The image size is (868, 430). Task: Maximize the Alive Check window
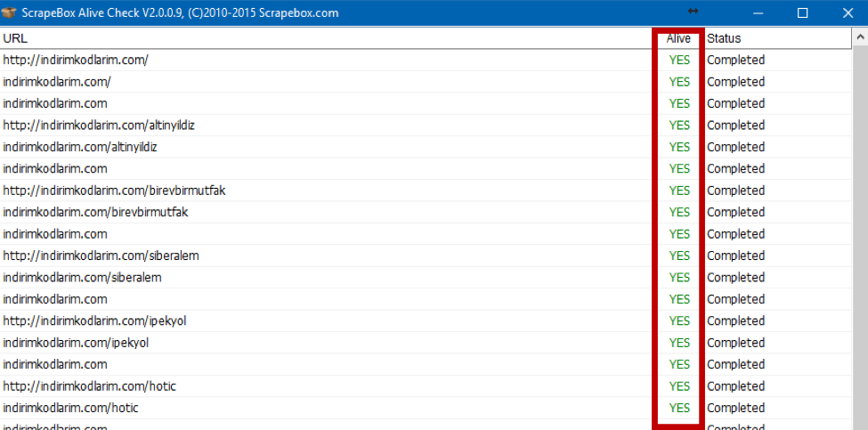(x=802, y=12)
